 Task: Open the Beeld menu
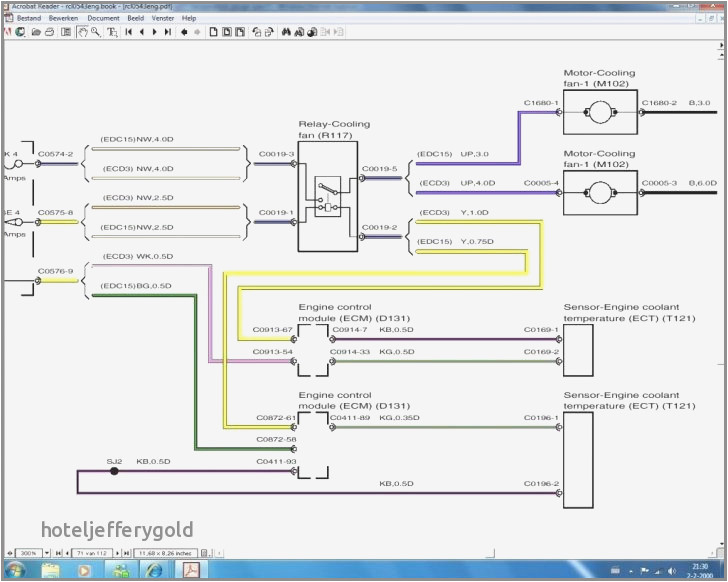point(136,18)
